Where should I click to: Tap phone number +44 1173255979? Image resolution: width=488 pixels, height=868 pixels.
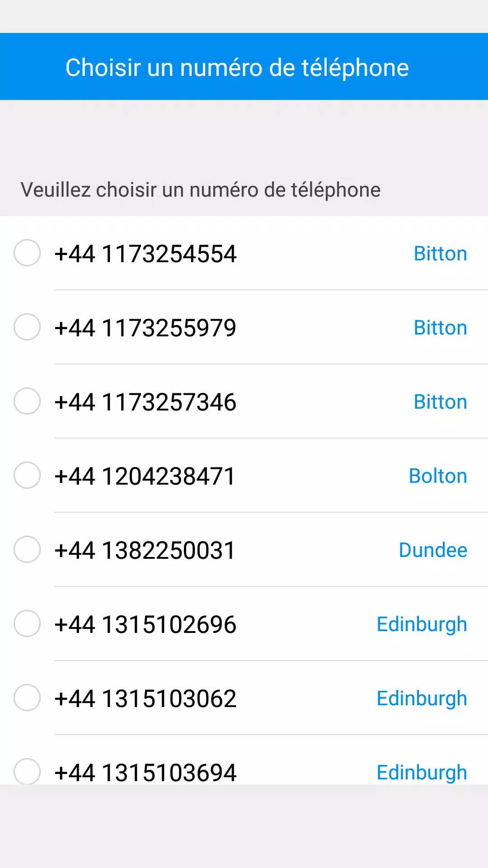point(145,328)
